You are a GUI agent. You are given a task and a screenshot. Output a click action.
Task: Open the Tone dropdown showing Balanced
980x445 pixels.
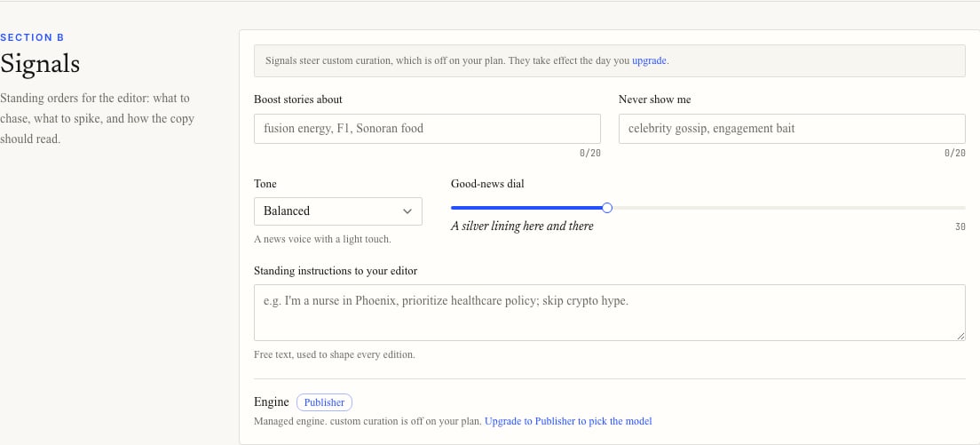[x=337, y=211]
